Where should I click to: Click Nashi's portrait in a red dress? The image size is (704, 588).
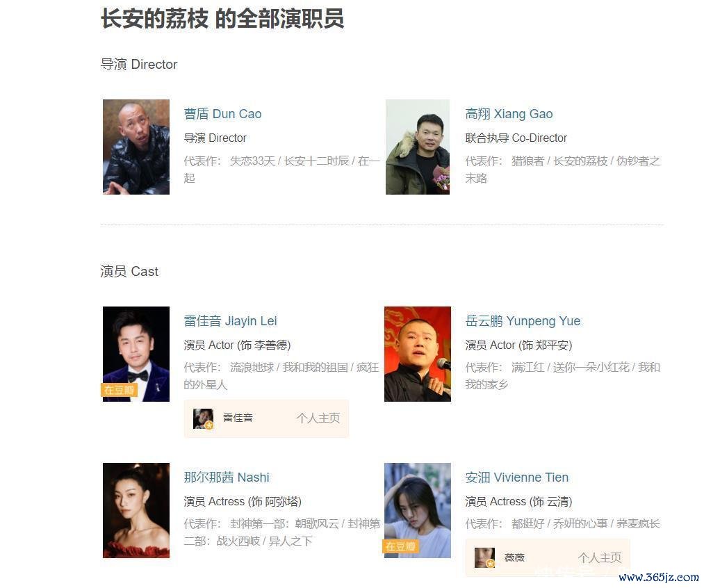pos(136,510)
